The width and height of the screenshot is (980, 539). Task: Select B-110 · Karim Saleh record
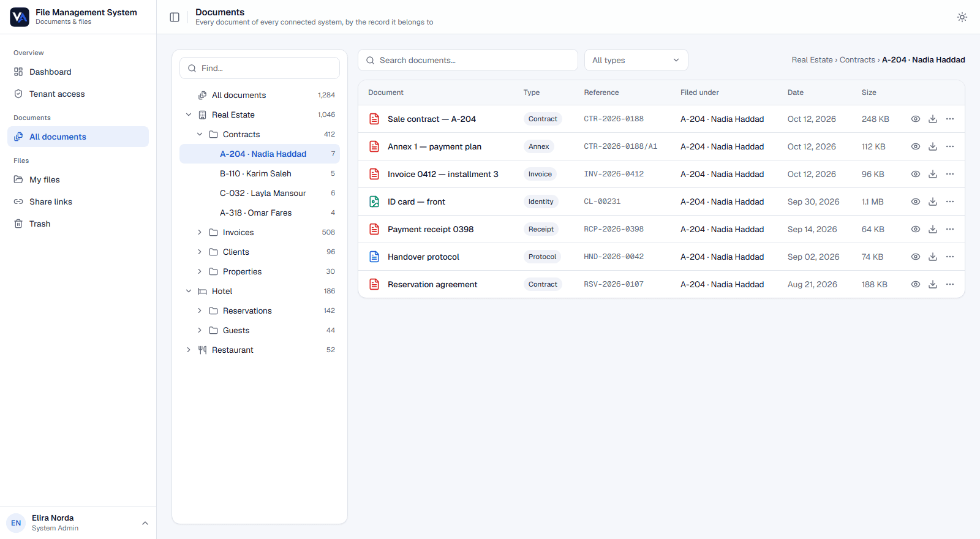coord(260,173)
